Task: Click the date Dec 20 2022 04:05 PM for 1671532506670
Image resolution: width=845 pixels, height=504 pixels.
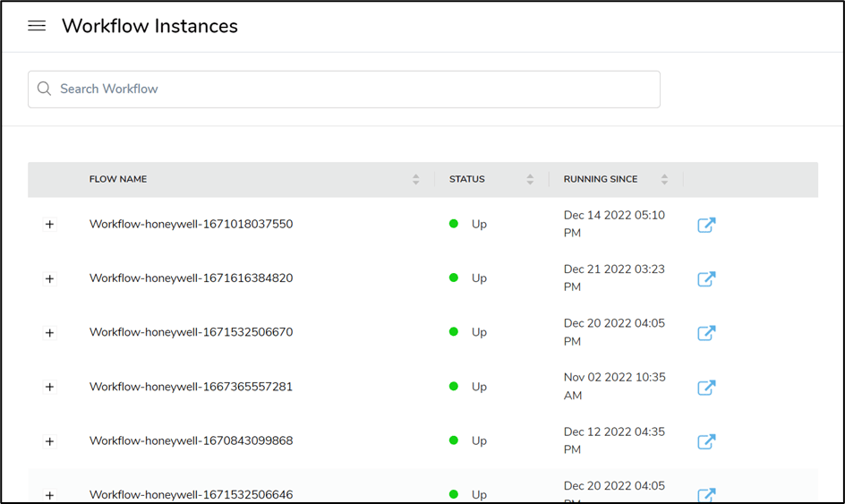Action: coord(614,332)
